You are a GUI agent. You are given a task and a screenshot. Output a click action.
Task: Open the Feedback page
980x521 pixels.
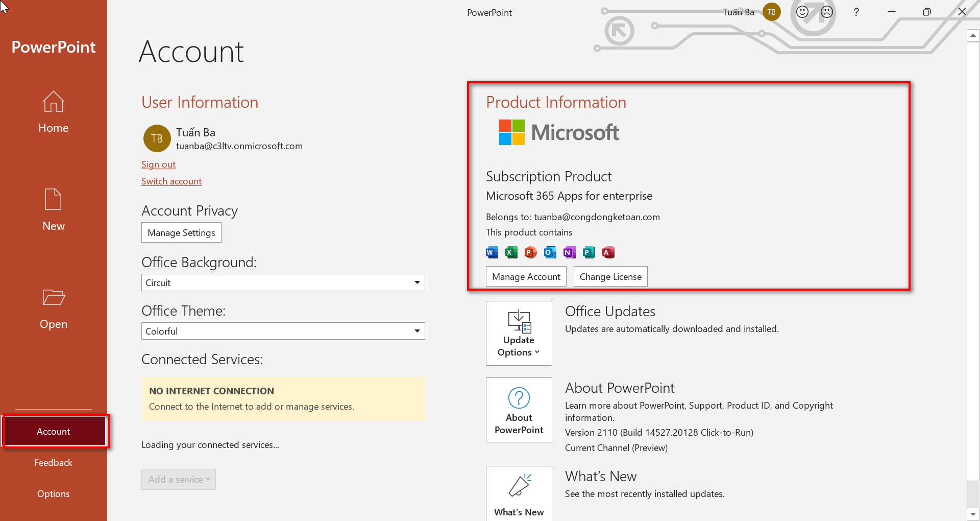tap(53, 463)
